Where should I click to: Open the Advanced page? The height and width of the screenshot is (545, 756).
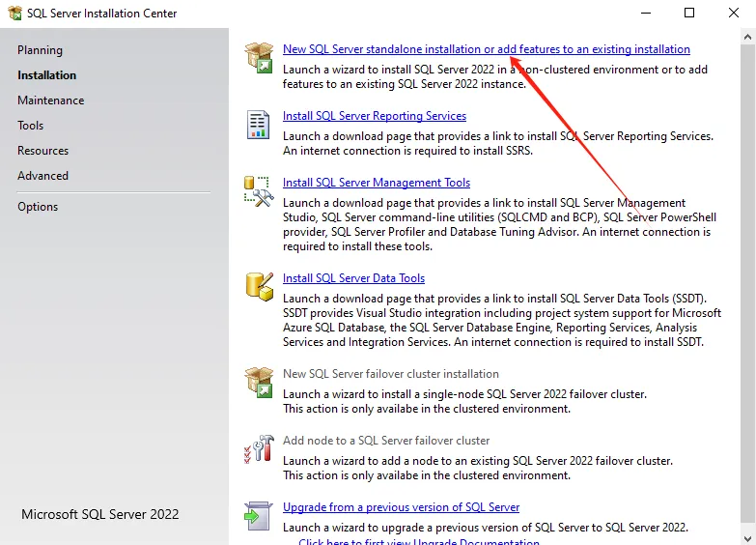click(42, 176)
